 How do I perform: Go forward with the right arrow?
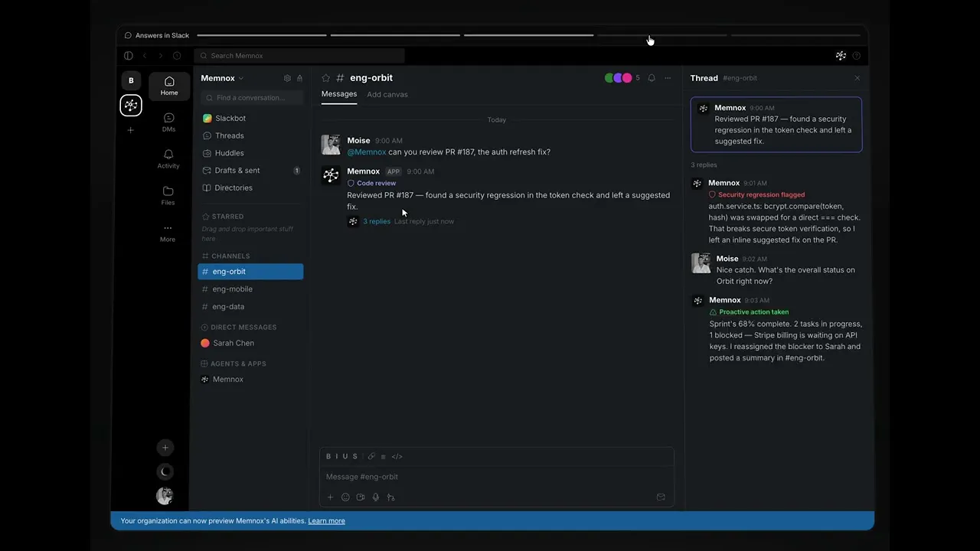point(161,56)
